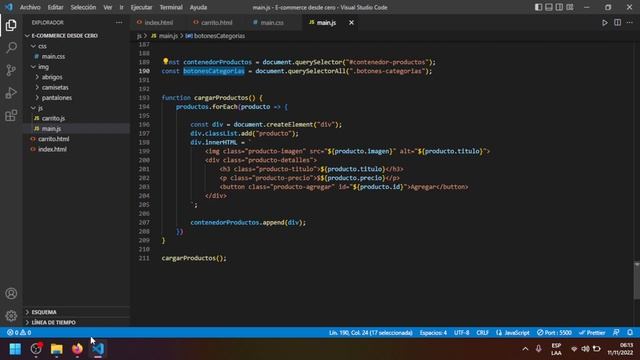Toggle secondary side bar layout icon
The width and height of the screenshot is (640, 360).
(559, 7)
